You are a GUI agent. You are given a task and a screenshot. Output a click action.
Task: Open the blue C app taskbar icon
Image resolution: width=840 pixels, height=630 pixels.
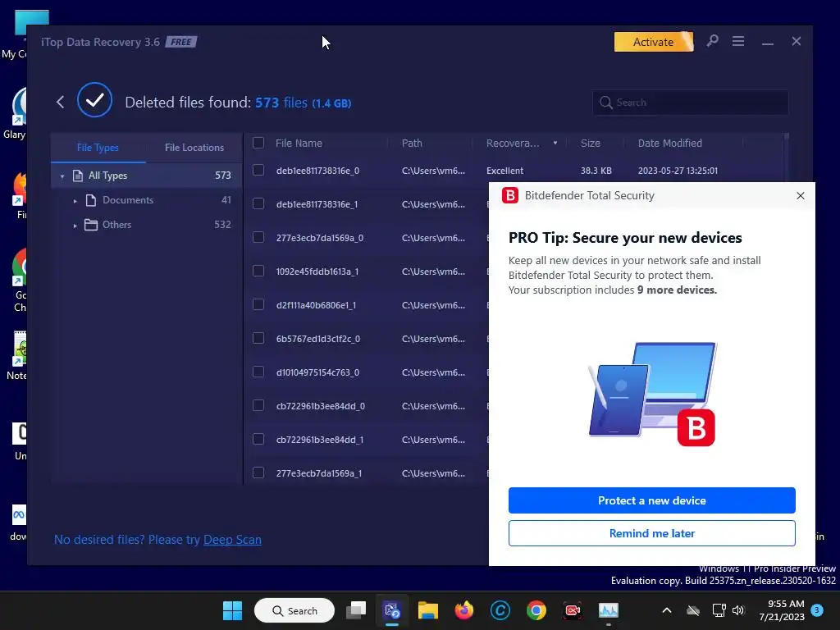(x=500, y=610)
